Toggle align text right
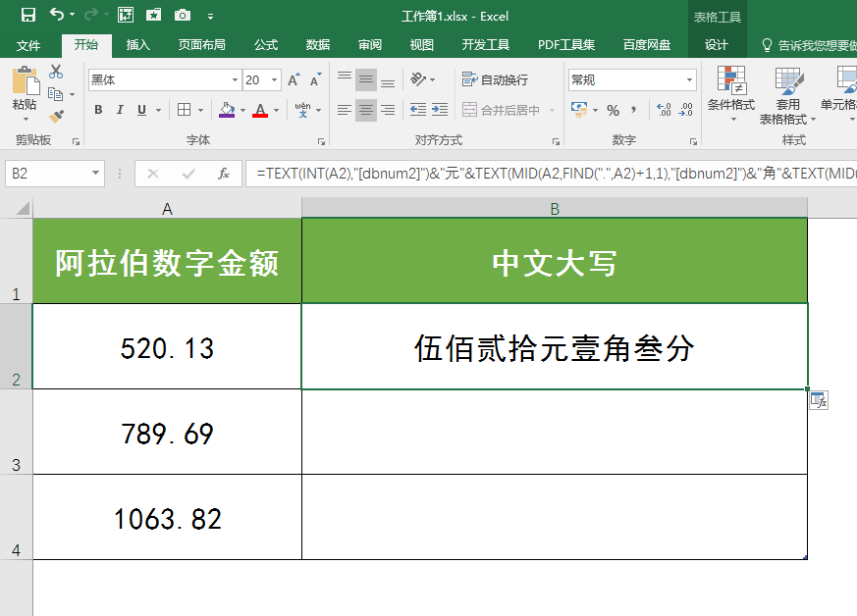The height and width of the screenshot is (616, 857). point(388,110)
